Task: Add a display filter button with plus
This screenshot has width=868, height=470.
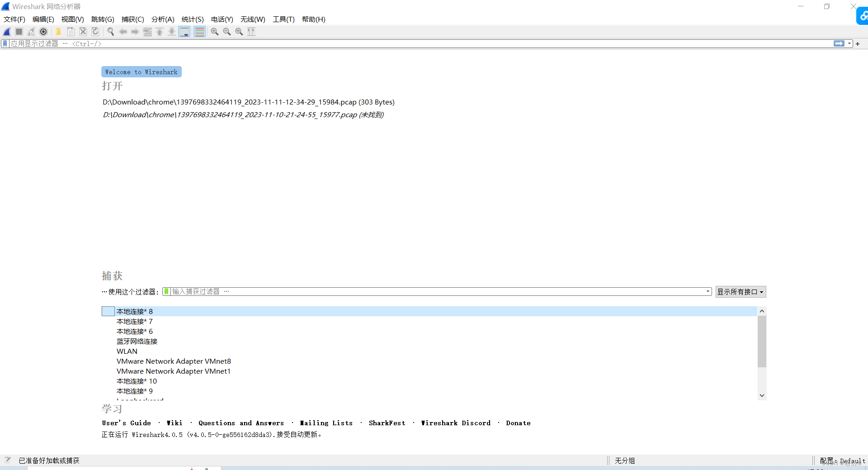Action: coord(858,44)
